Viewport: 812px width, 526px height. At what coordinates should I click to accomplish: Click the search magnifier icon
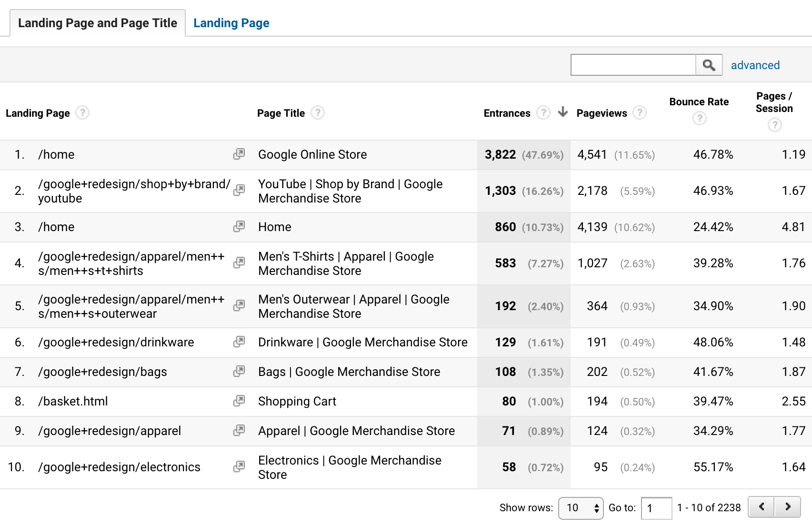[x=709, y=65]
